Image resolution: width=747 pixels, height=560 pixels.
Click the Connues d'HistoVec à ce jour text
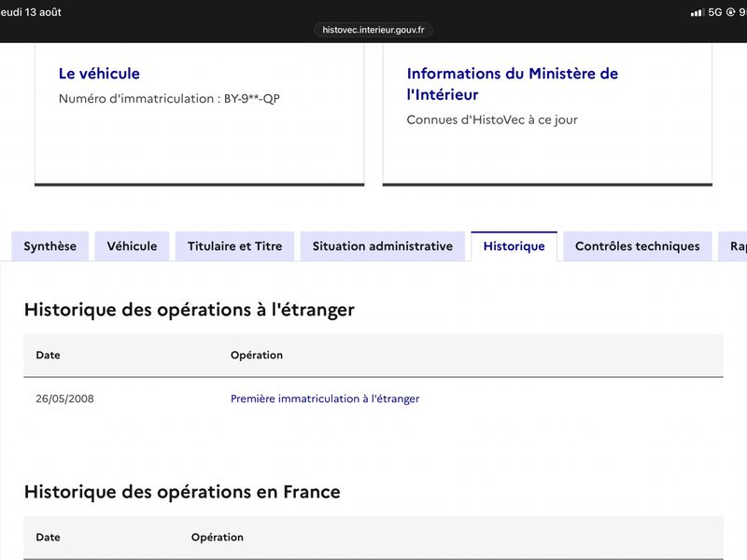(492, 120)
